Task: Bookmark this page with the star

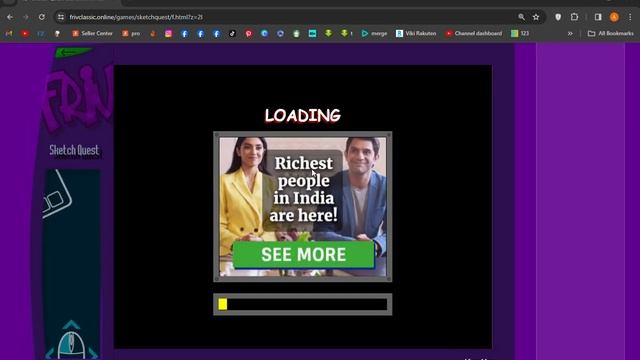Action: [536, 17]
